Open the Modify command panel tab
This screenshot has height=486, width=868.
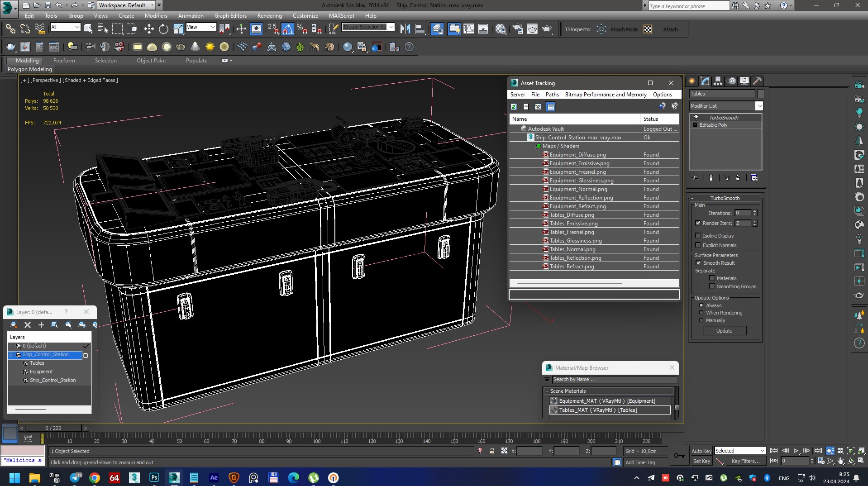pyautogui.click(x=705, y=81)
